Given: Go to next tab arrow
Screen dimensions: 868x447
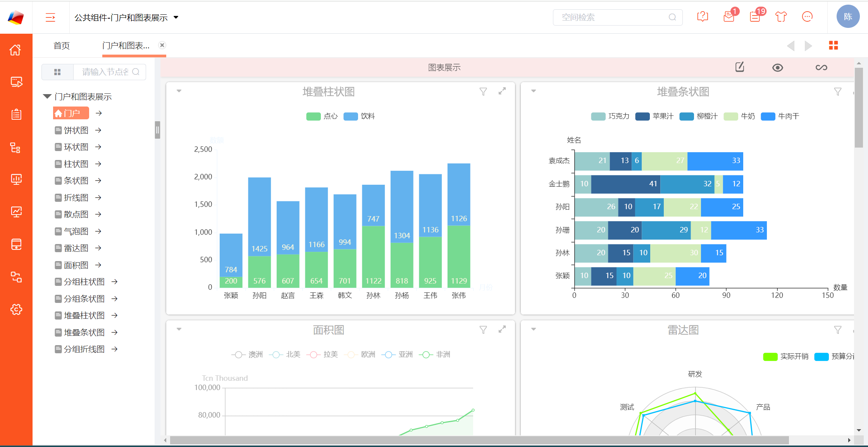Looking at the screenshot, I should (808, 46).
